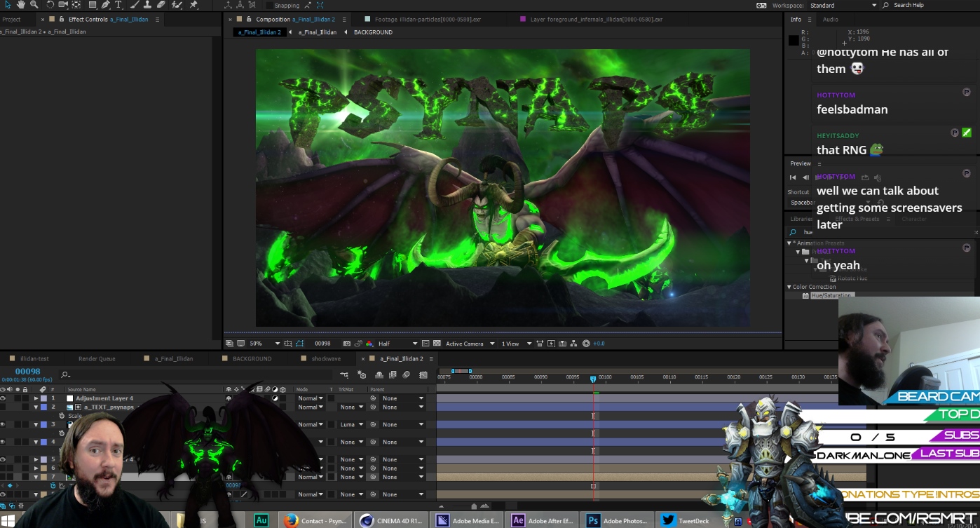Open Adobe Photoshop from the taskbar

click(618, 520)
